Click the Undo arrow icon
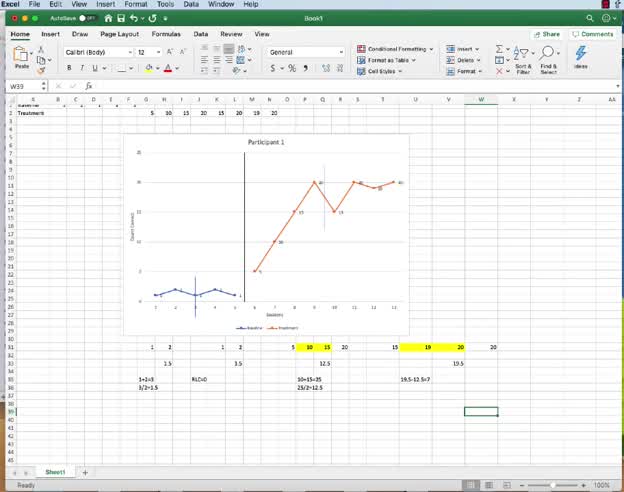This screenshot has height=492, width=624. pos(134,18)
